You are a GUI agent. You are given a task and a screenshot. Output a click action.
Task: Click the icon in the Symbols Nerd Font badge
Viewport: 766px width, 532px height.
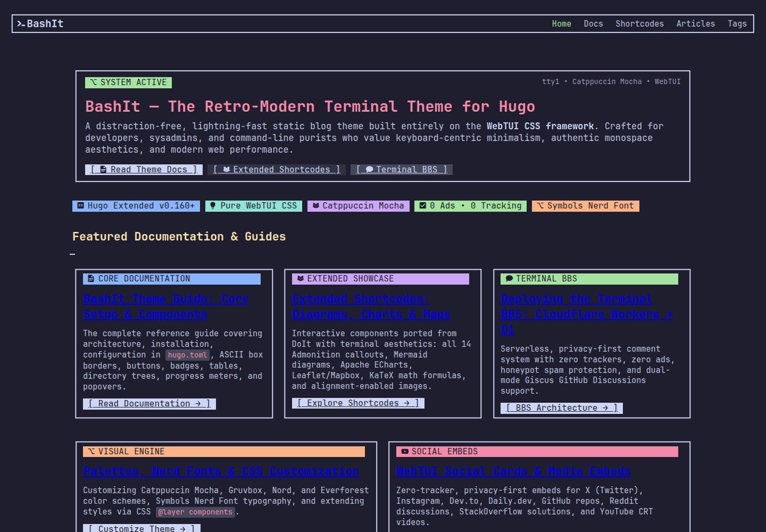pos(540,206)
